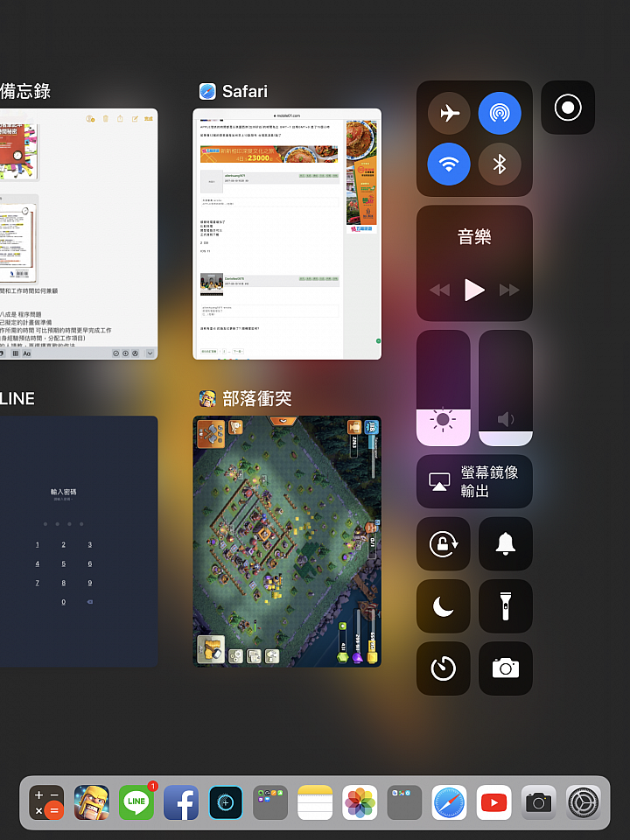Open Calculator from the dock
Screen dimensions: 630x840
(46, 802)
